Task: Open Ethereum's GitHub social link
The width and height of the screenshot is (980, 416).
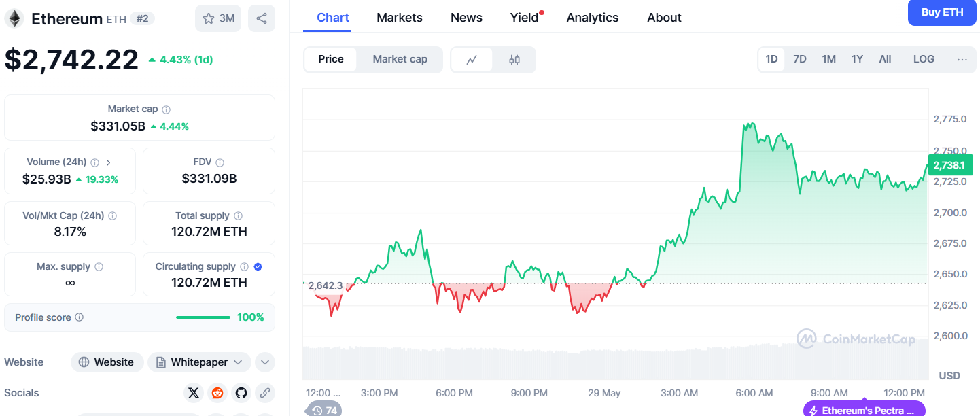Action: tap(241, 393)
